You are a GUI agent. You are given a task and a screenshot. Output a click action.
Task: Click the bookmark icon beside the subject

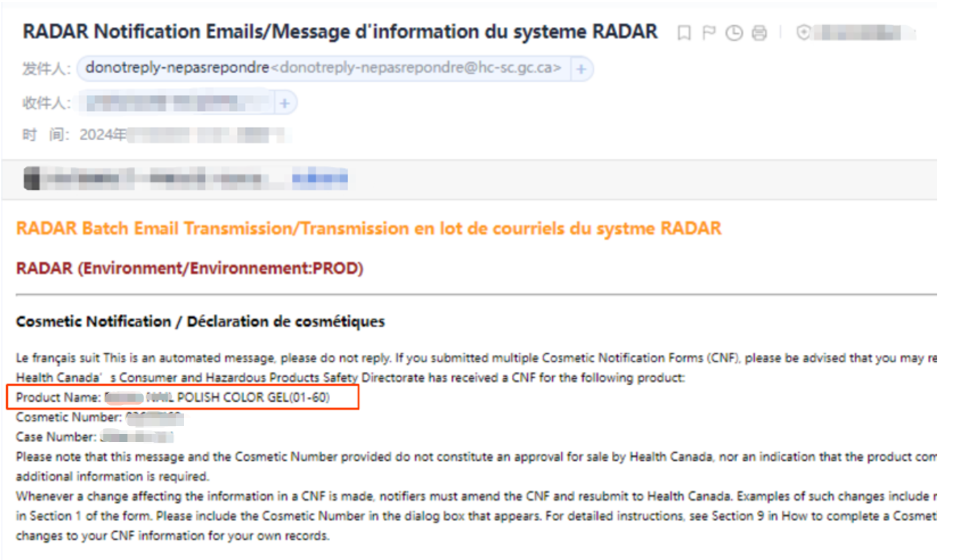pos(684,33)
